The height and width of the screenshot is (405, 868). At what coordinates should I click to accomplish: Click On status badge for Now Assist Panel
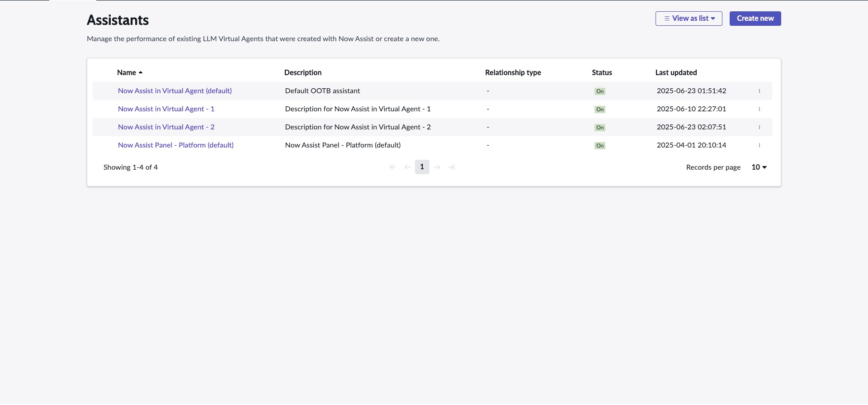coord(600,146)
